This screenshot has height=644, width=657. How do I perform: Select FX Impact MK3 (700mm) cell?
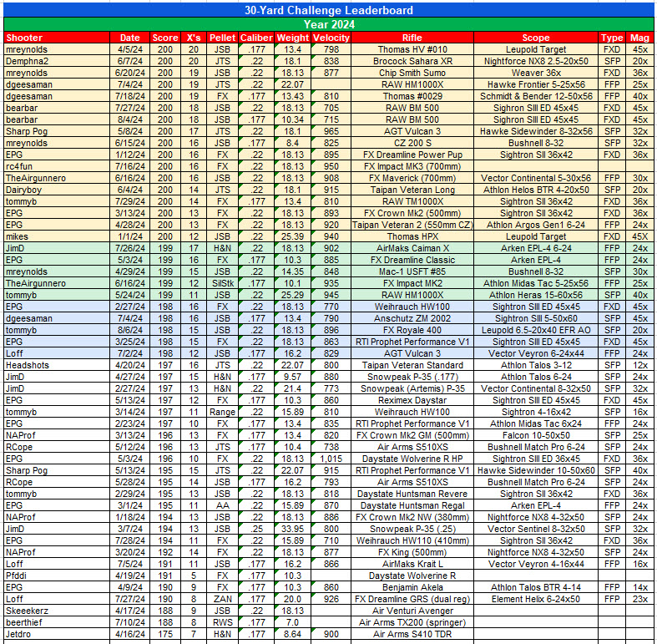coord(412,166)
